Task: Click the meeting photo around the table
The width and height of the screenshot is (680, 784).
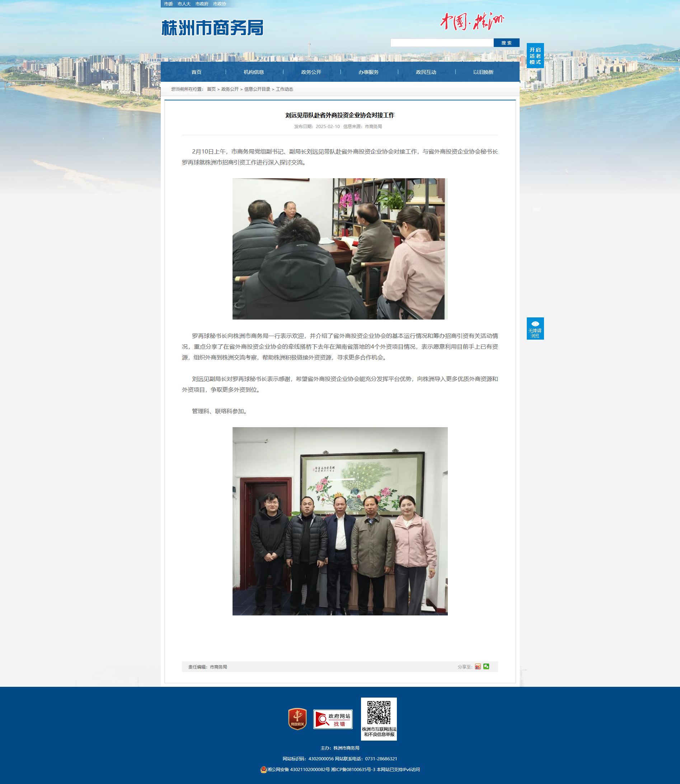Action: pyautogui.click(x=339, y=249)
